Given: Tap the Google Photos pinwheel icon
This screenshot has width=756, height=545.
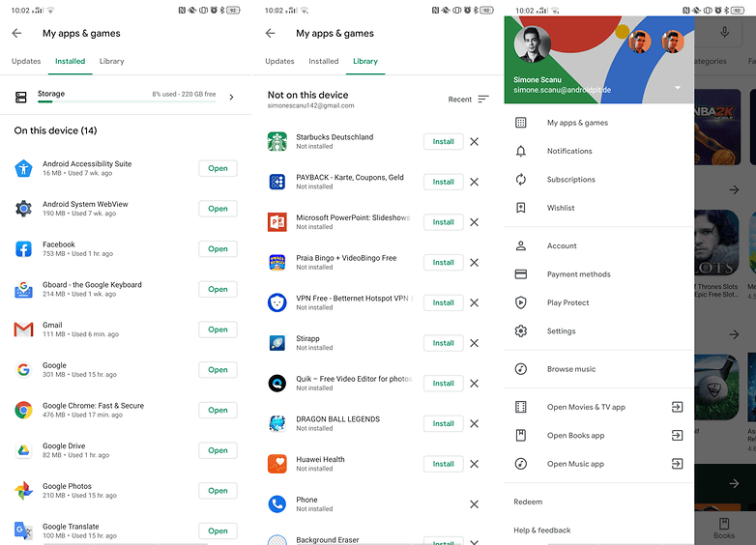Looking at the screenshot, I should (x=23, y=491).
